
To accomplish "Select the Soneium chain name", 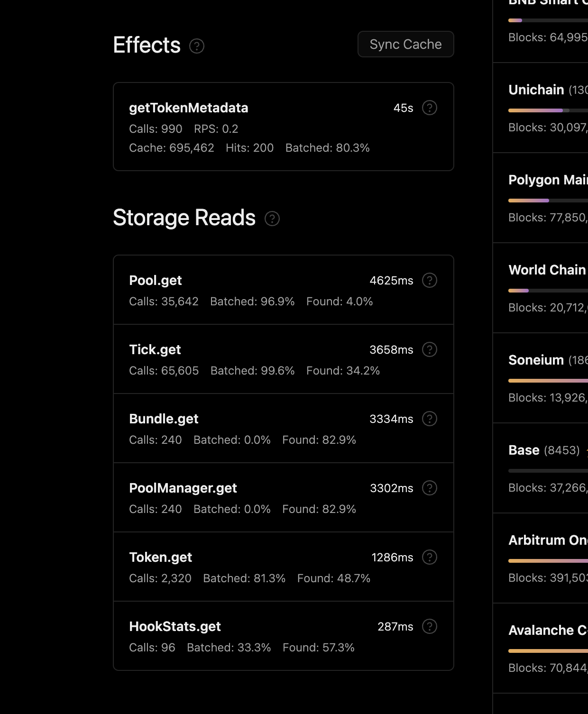I will 536,360.
